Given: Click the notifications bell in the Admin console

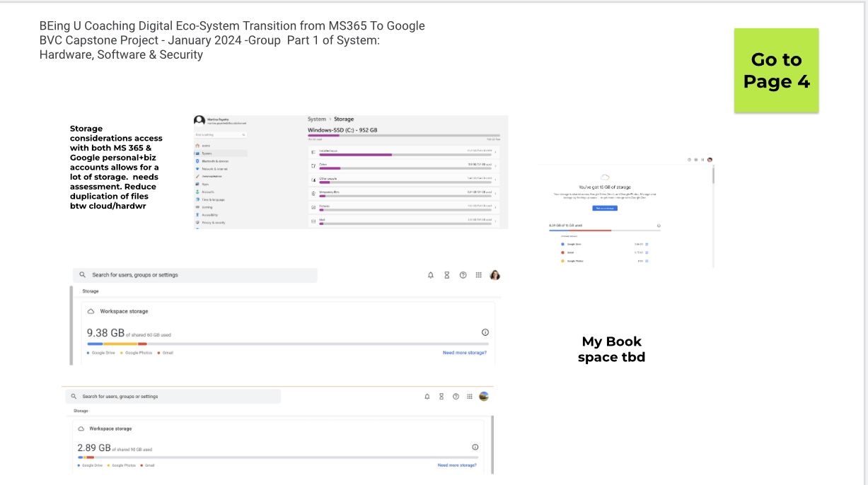Looking at the screenshot, I should [430, 275].
